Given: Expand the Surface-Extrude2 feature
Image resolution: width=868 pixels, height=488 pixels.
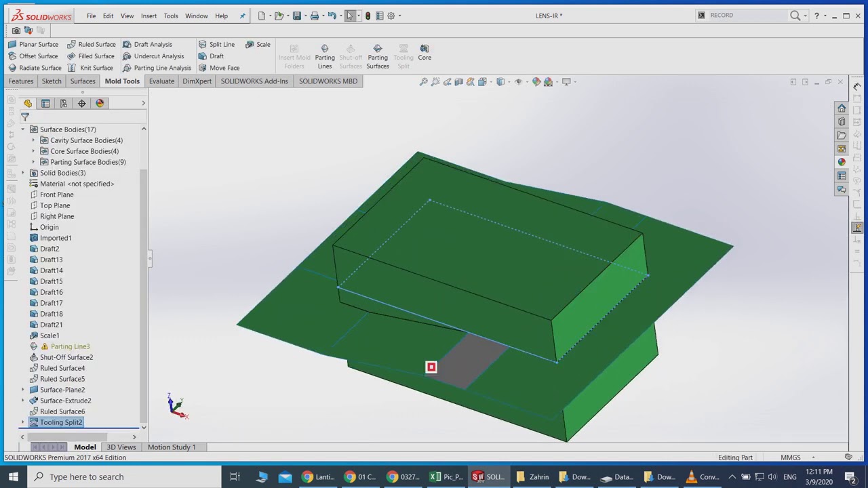Looking at the screenshot, I should pos(23,401).
